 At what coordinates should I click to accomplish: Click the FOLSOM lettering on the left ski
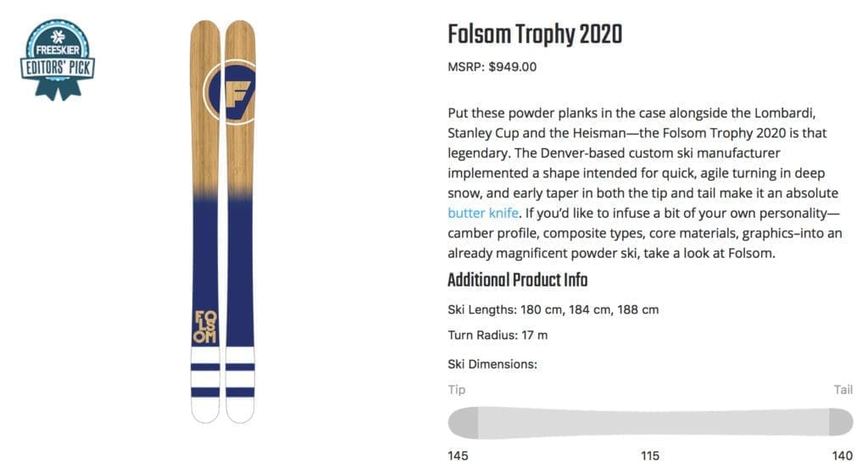click(205, 326)
